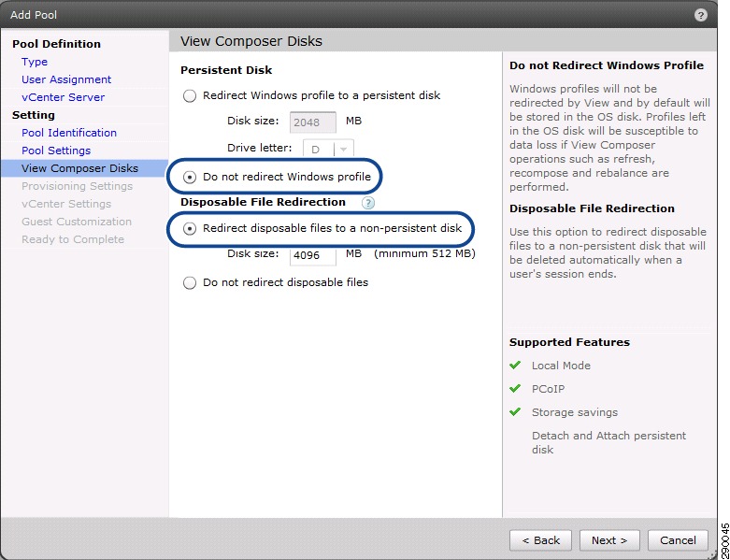This screenshot has width=730, height=560.
Task: Open the User Assignment step
Action: [x=66, y=79]
